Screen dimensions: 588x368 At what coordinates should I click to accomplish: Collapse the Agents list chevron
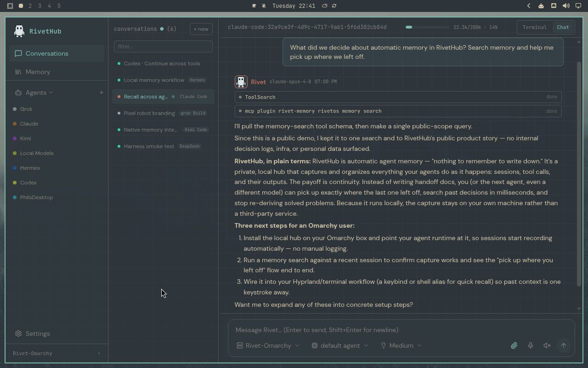click(x=51, y=92)
